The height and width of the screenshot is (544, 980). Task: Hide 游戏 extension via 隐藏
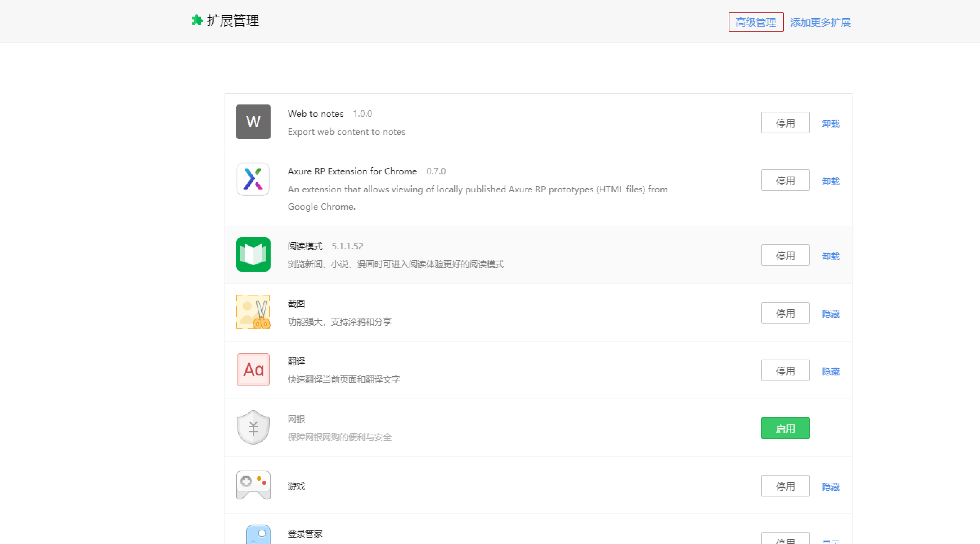(830, 487)
